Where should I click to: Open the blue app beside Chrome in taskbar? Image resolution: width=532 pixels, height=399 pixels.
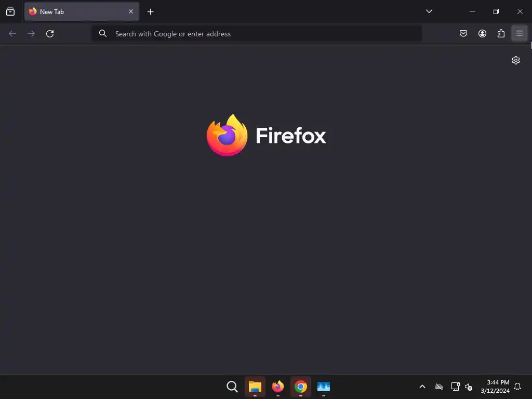pos(323,387)
